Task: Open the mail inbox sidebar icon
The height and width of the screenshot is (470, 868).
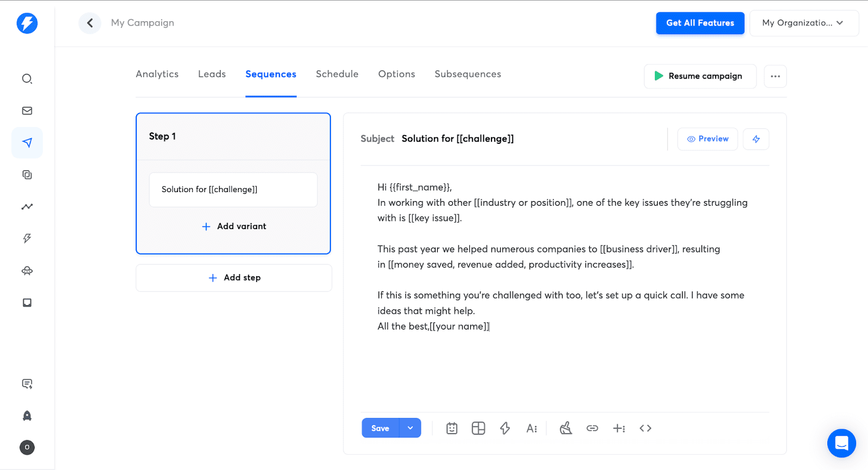Action: pyautogui.click(x=27, y=111)
